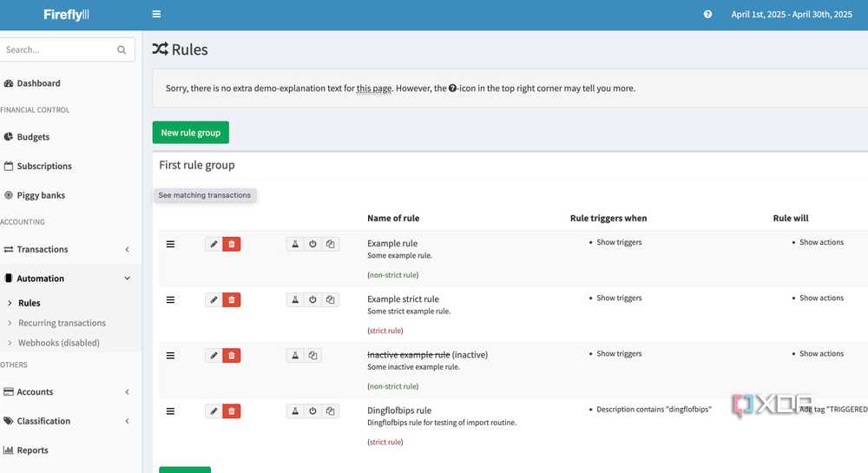Edit Dingflofbips rule with pencil icon
Screen dimensions: 868x473
tap(214, 411)
